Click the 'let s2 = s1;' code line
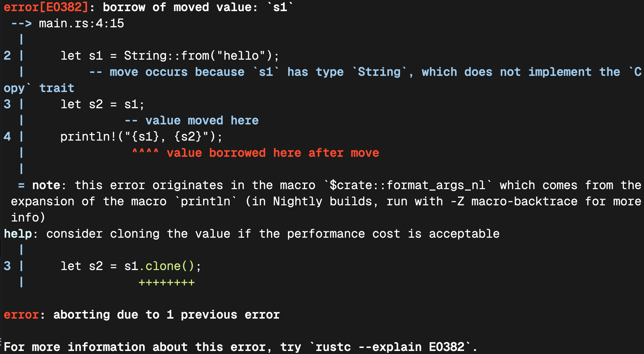Viewport: 644px width, 354px height. click(x=102, y=104)
